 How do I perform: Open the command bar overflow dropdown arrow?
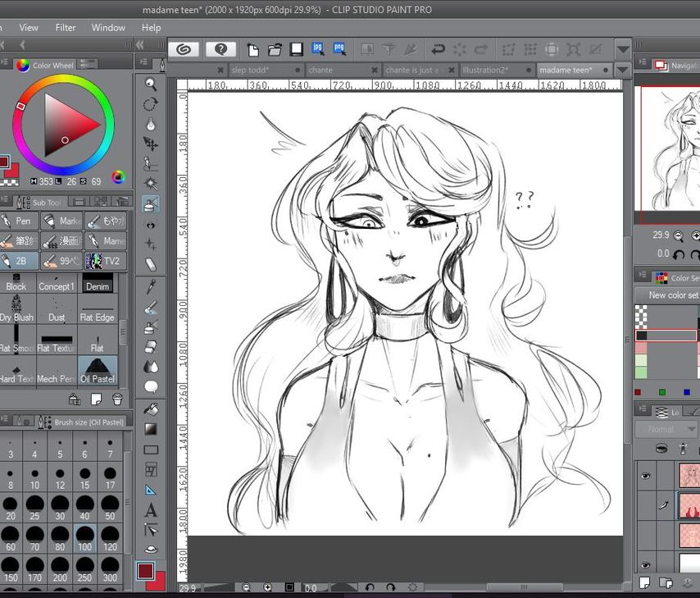point(623,48)
